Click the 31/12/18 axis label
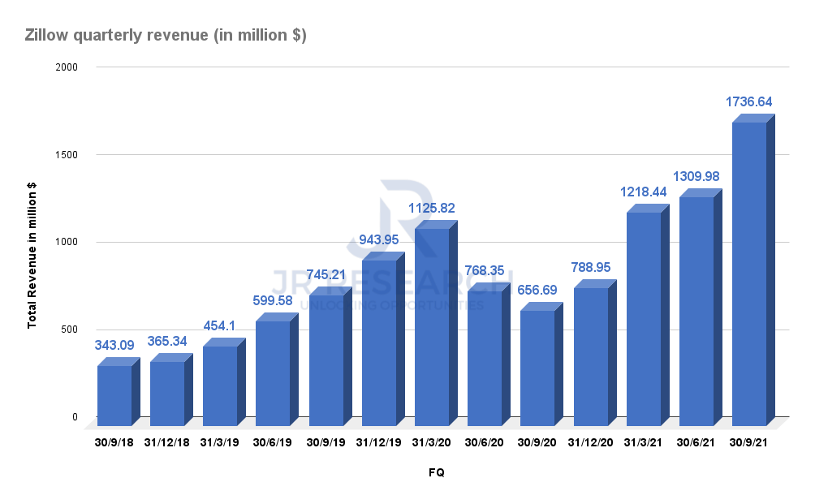This screenshot has height=504, width=815. (x=168, y=443)
